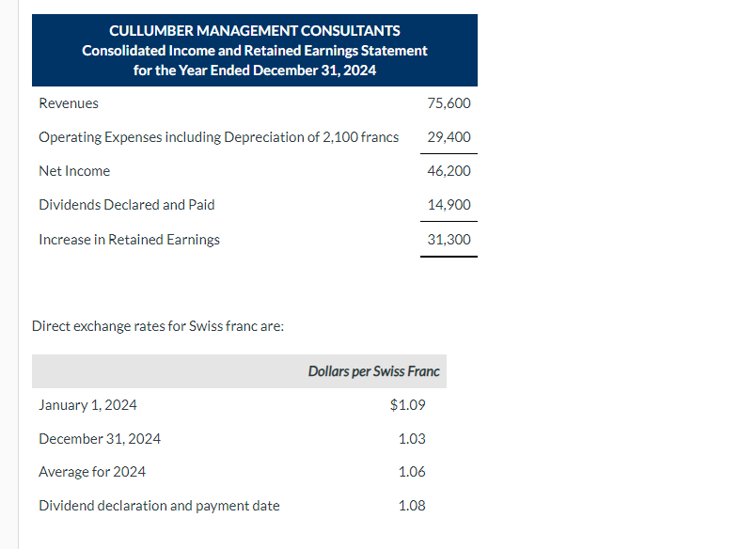Click the 1.08 dividend date rate
Image resolution: width=756 pixels, height=549 pixels.
click(x=412, y=506)
